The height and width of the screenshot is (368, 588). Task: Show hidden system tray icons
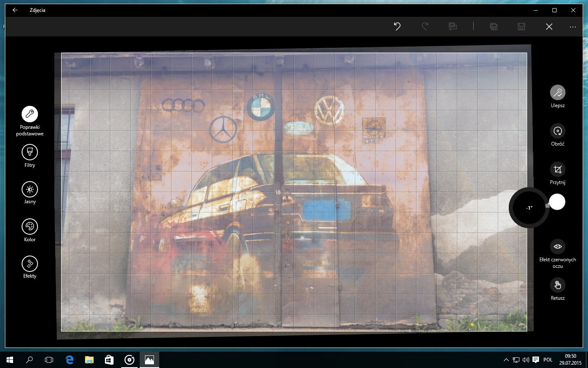(x=506, y=360)
